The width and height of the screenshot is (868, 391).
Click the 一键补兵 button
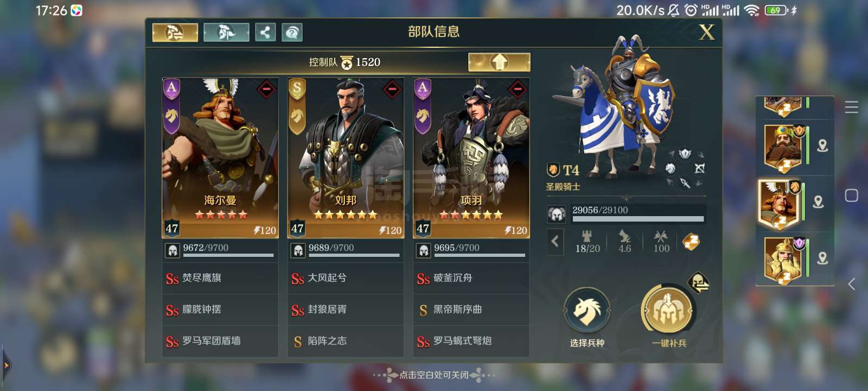click(x=668, y=316)
